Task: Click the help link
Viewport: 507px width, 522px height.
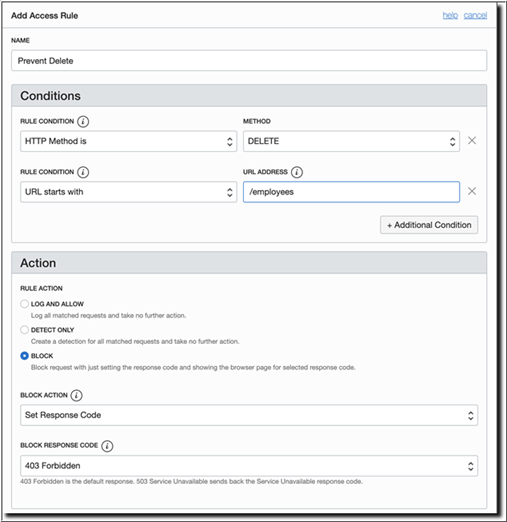Action: click(x=450, y=15)
